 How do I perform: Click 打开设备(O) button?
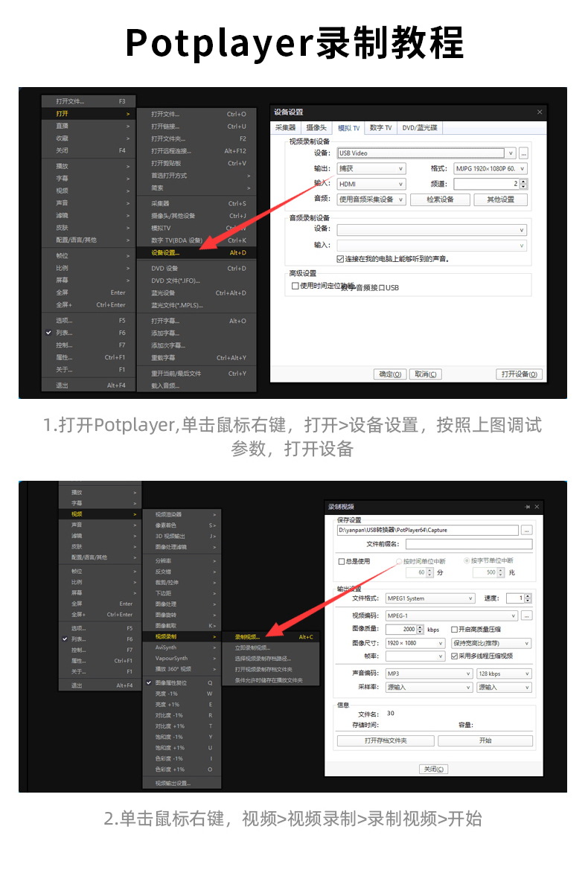click(519, 374)
